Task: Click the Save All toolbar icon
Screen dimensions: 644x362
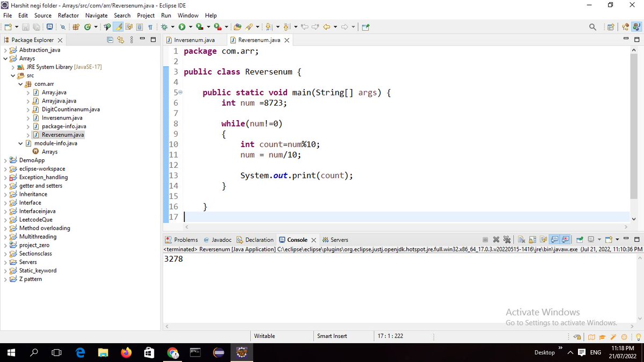Action: pyautogui.click(x=36, y=27)
